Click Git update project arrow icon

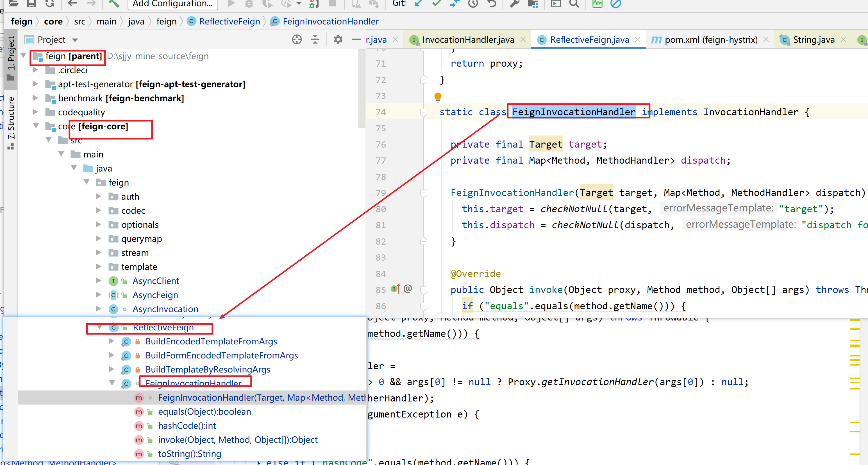click(418, 3)
